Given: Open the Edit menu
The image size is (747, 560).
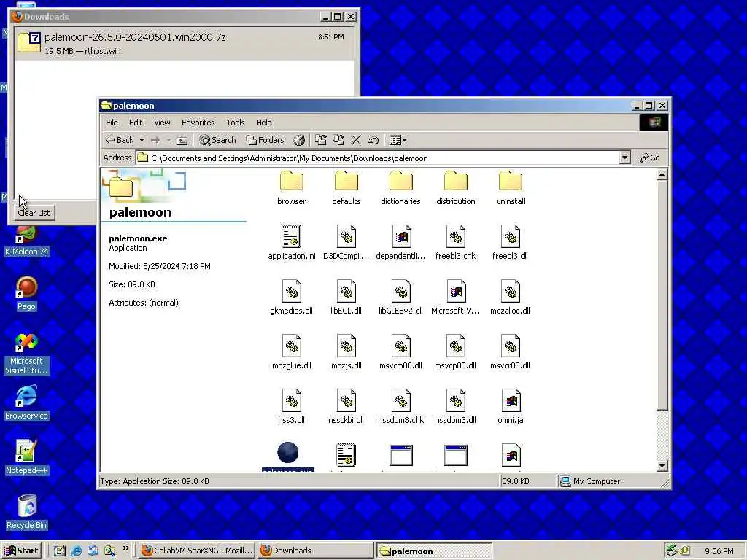Looking at the screenshot, I should click(136, 122).
